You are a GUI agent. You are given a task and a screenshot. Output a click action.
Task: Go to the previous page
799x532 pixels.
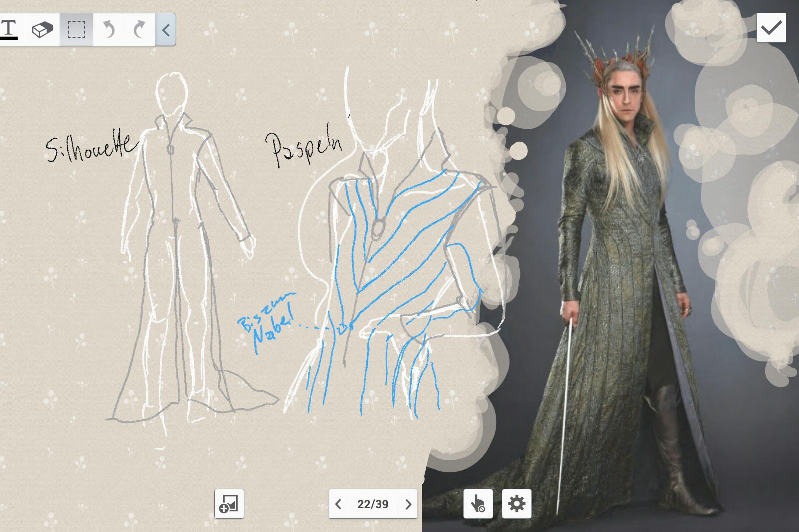tap(338, 503)
